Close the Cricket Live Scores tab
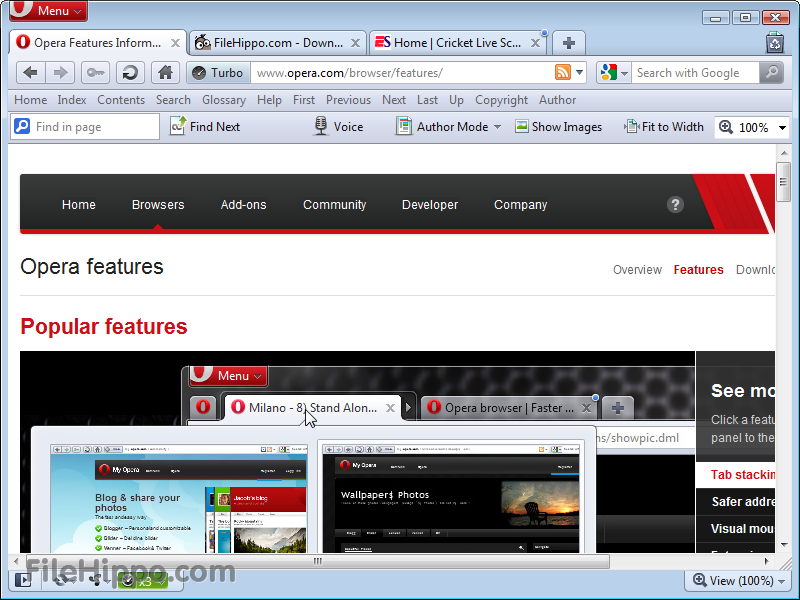 (535, 43)
